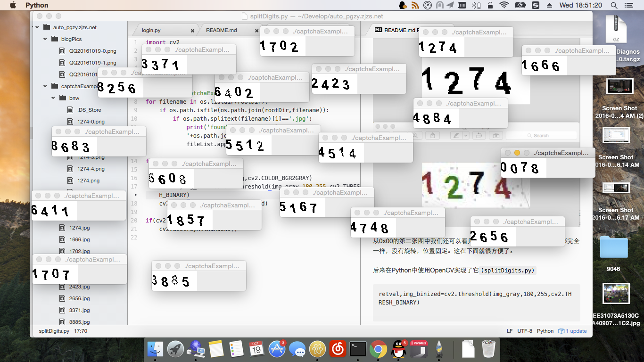The width and height of the screenshot is (644, 362).
Task: Click the 1 update status bar link
Action: tap(572, 331)
